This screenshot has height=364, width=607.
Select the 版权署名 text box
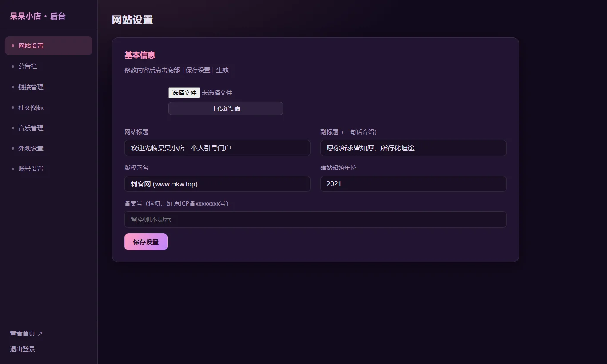point(217,184)
